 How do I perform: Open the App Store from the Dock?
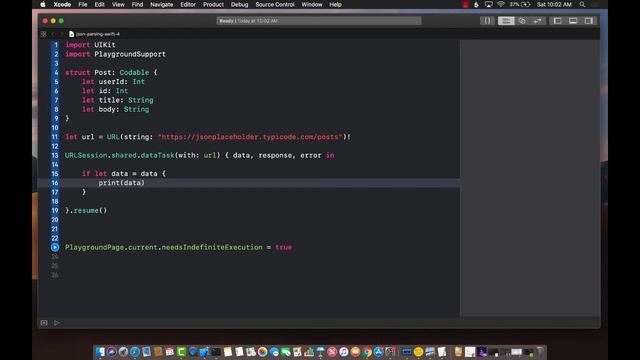378,352
